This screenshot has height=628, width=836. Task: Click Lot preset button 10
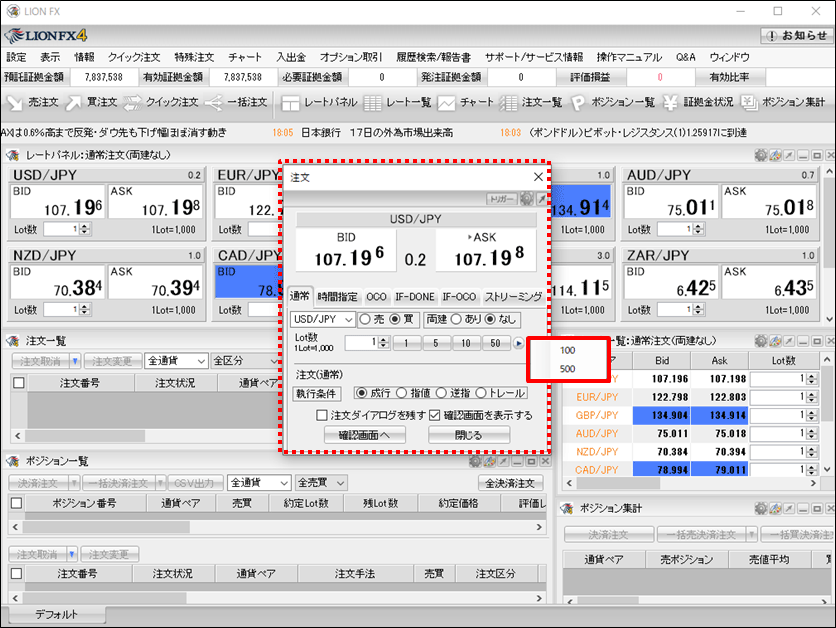coord(465,343)
